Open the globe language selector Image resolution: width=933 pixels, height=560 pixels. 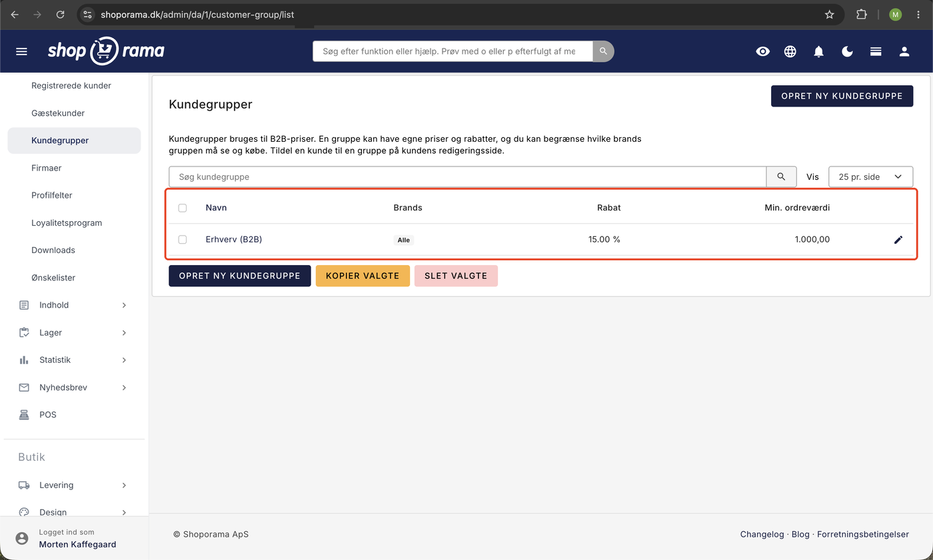tap(790, 51)
